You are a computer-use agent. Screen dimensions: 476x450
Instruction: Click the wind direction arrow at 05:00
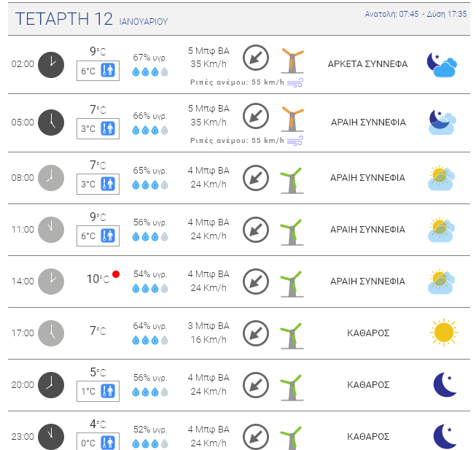pyautogui.click(x=256, y=116)
